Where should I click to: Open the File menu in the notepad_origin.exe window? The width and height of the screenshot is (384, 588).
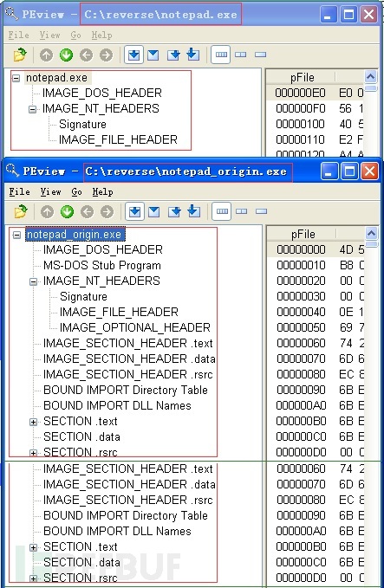pyautogui.click(x=19, y=192)
